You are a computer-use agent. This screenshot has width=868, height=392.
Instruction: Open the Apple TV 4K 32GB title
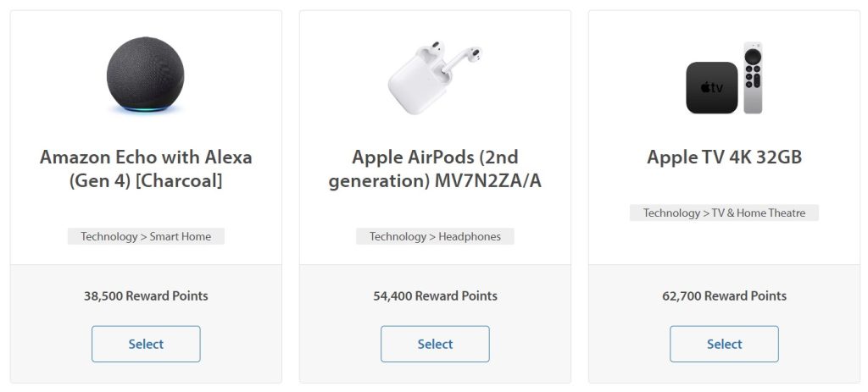724,157
